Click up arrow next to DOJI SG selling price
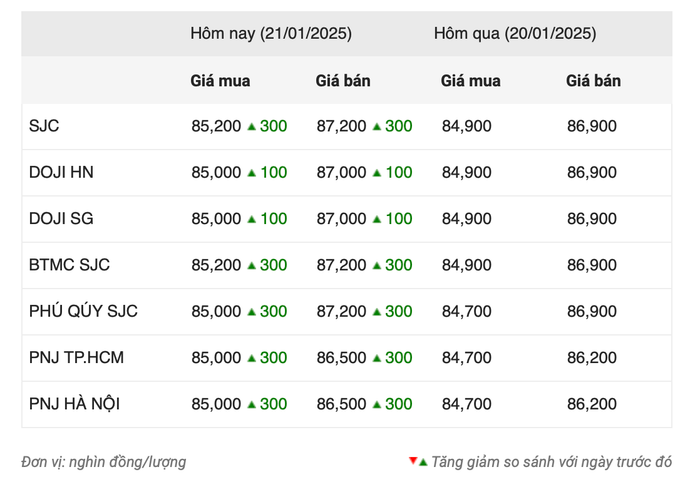 click(x=377, y=219)
